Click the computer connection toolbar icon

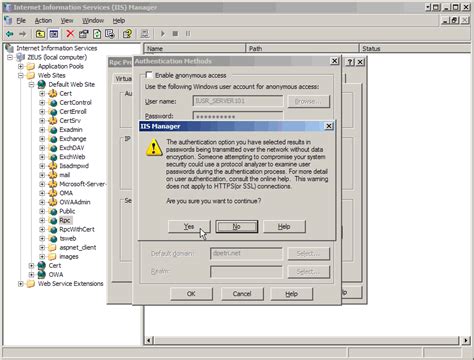tap(145, 34)
